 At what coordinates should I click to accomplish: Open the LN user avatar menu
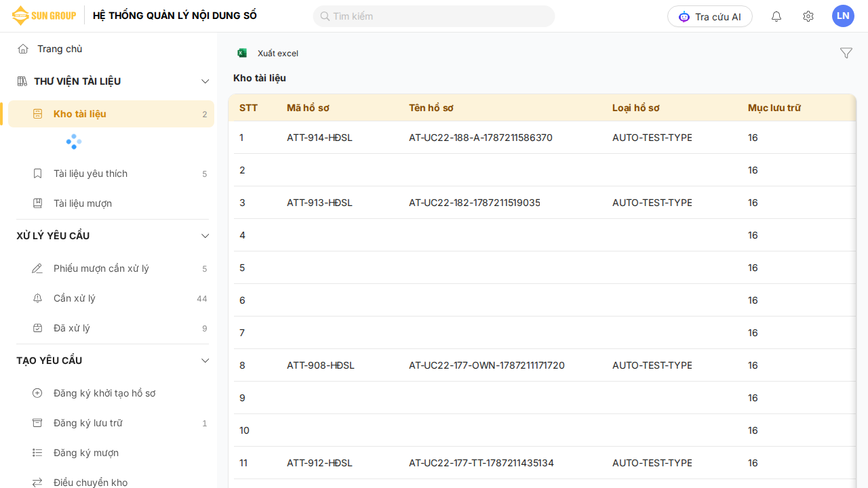click(x=843, y=16)
